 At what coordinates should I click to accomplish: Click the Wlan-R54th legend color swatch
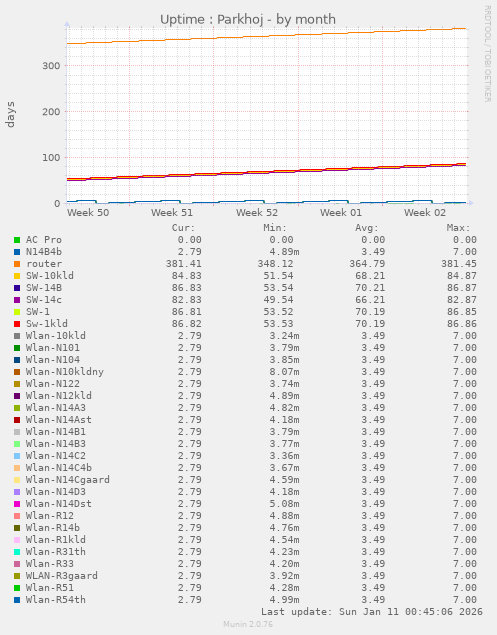[x=17, y=600]
